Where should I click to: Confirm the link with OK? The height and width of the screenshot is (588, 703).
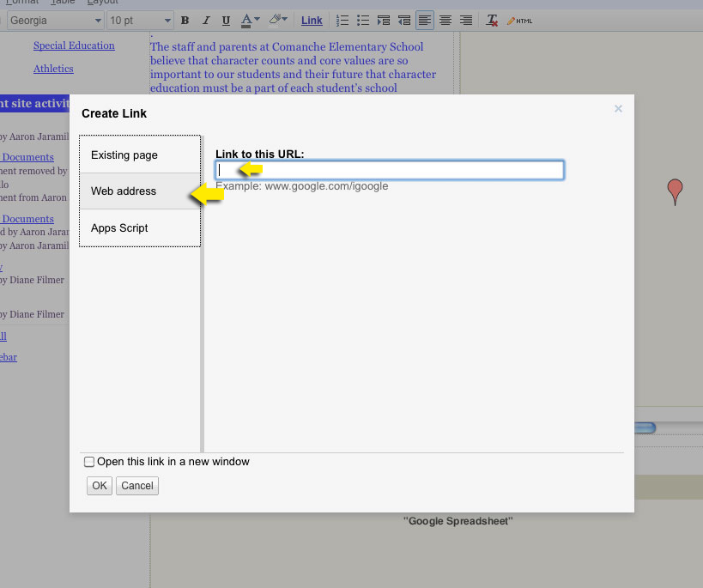[x=100, y=486]
